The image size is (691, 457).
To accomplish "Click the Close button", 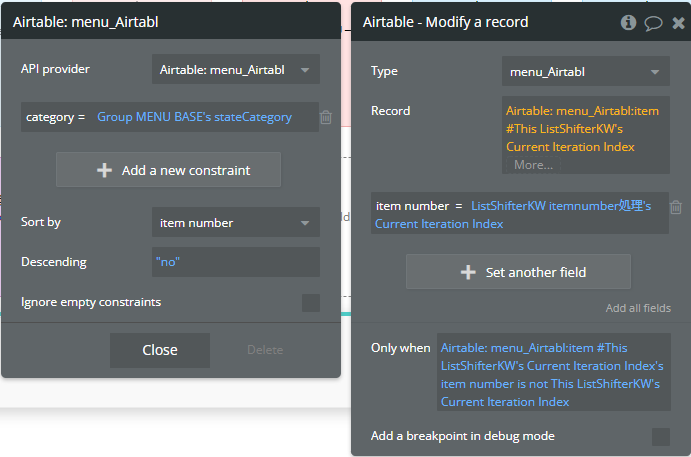I will click(160, 350).
